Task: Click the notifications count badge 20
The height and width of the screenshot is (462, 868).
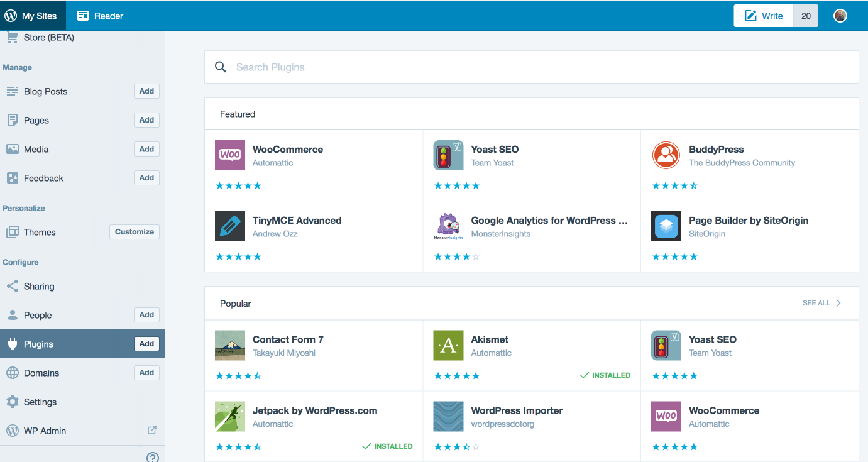Action: (806, 16)
